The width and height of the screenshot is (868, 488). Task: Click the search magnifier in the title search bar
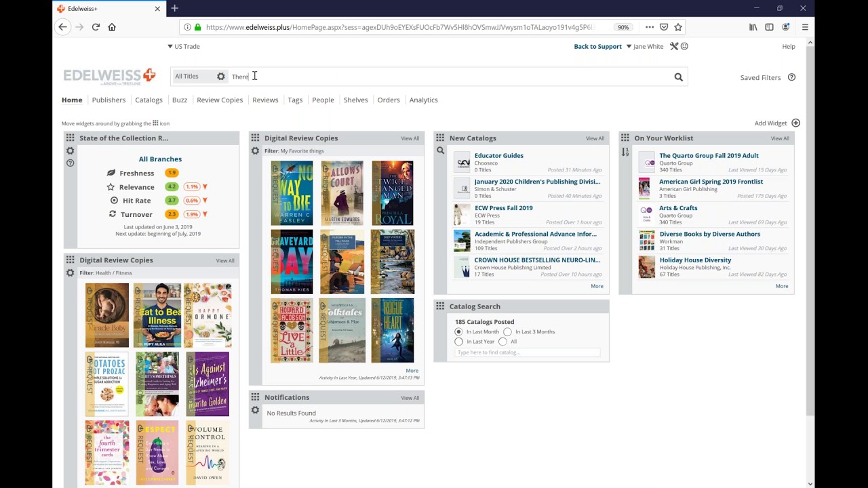point(678,77)
